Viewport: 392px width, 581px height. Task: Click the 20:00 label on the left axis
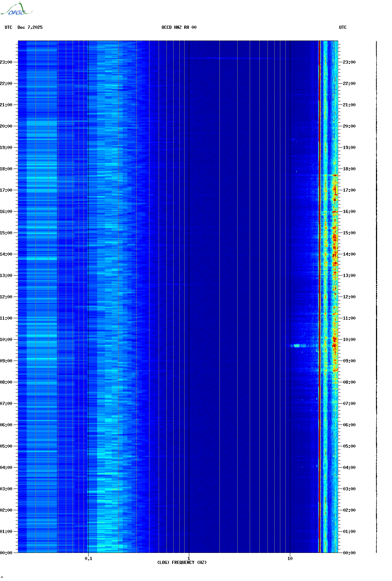pyautogui.click(x=6, y=126)
